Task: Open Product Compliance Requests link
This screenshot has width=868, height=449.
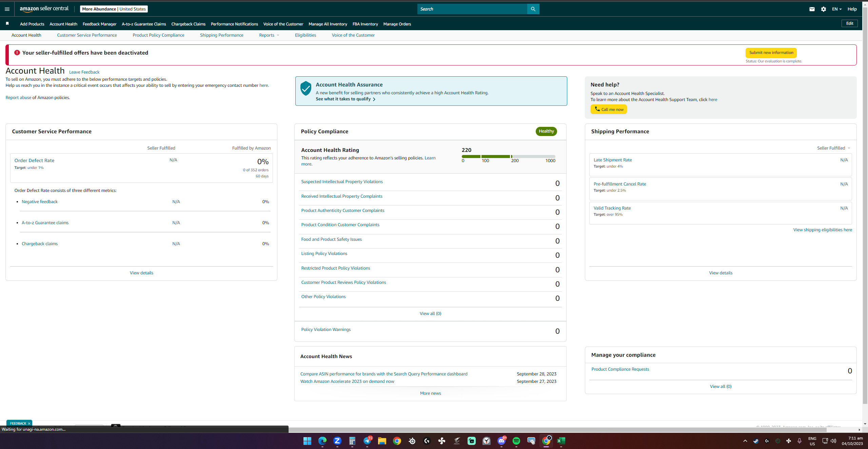Action: click(620, 369)
